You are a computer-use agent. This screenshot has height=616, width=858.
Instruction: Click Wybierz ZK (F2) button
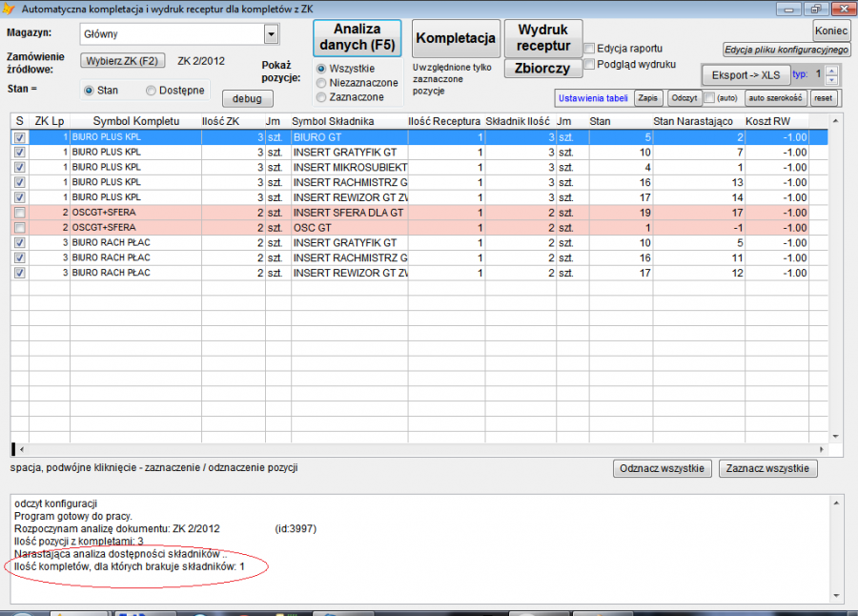coord(122,61)
